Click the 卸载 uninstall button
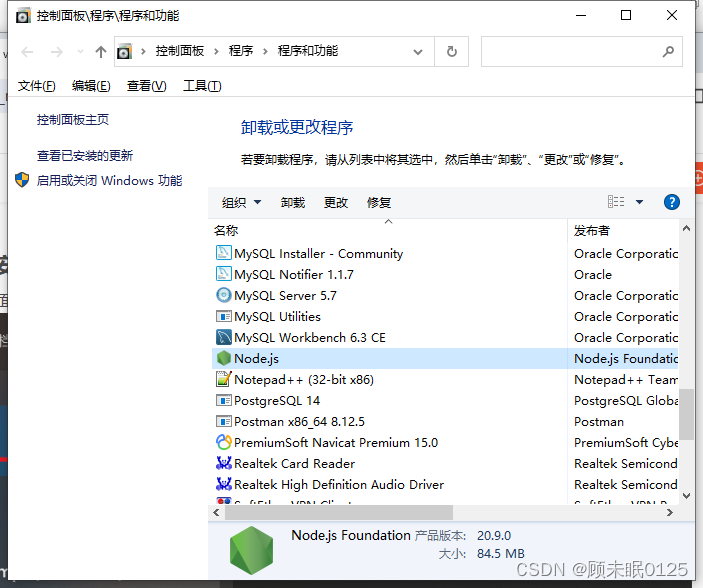 click(293, 202)
